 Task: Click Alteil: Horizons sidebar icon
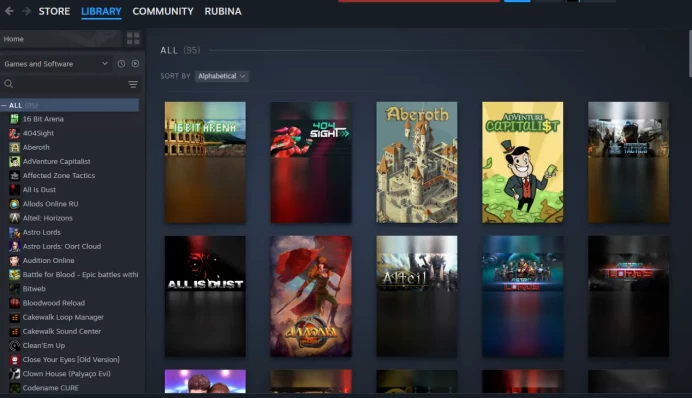pos(15,218)
